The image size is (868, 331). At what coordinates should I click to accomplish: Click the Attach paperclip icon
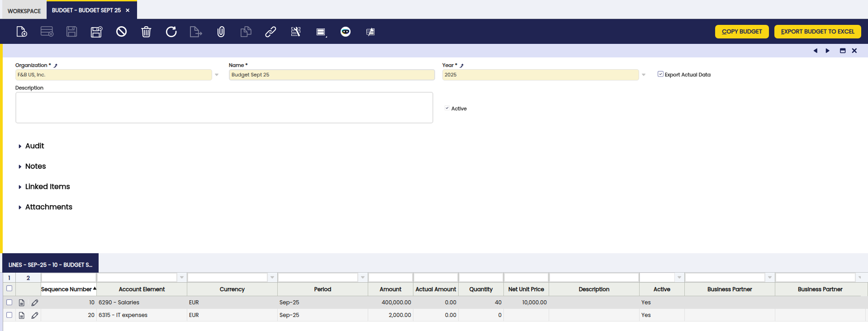(221, 32)
